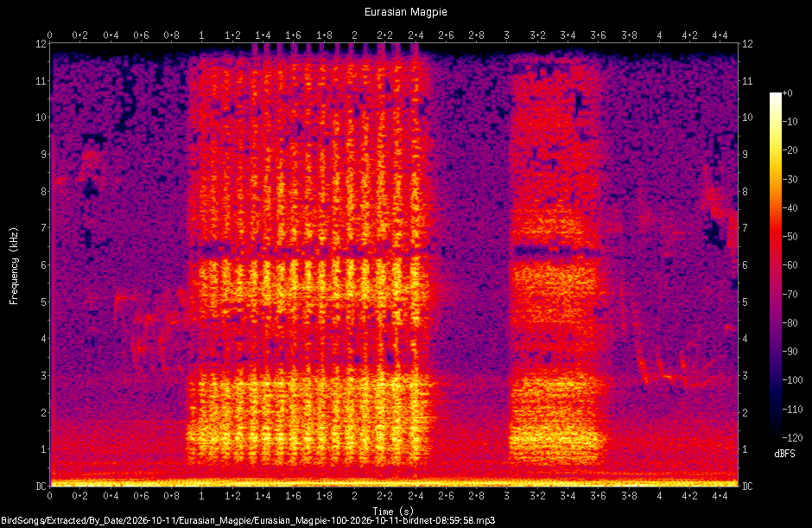812x528 pixels.
Task: Click the '0' tick on the bottom time axis
Action: [50, 496]
